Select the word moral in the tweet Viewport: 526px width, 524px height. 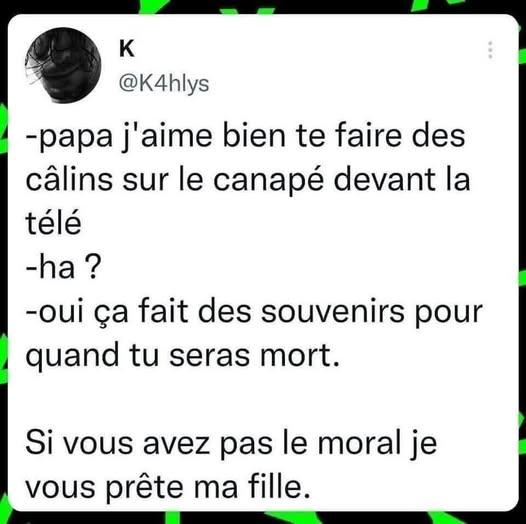(x=359, y=443)
